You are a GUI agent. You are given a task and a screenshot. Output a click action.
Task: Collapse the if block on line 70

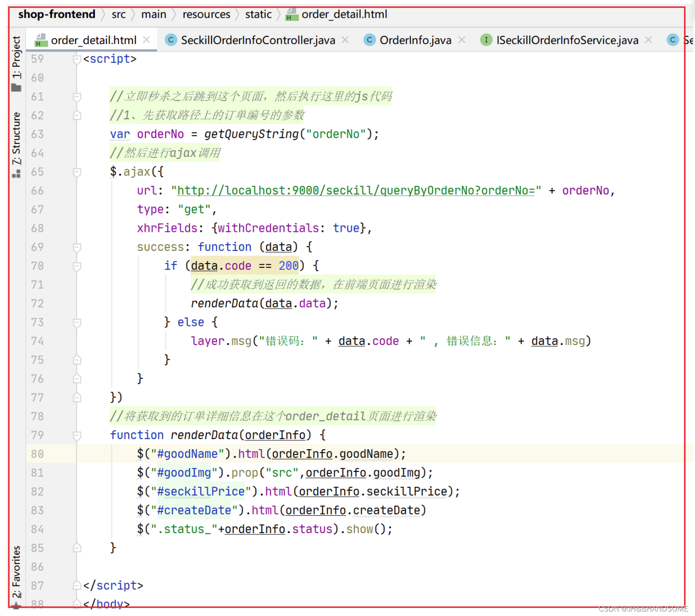tap(77, 266)
